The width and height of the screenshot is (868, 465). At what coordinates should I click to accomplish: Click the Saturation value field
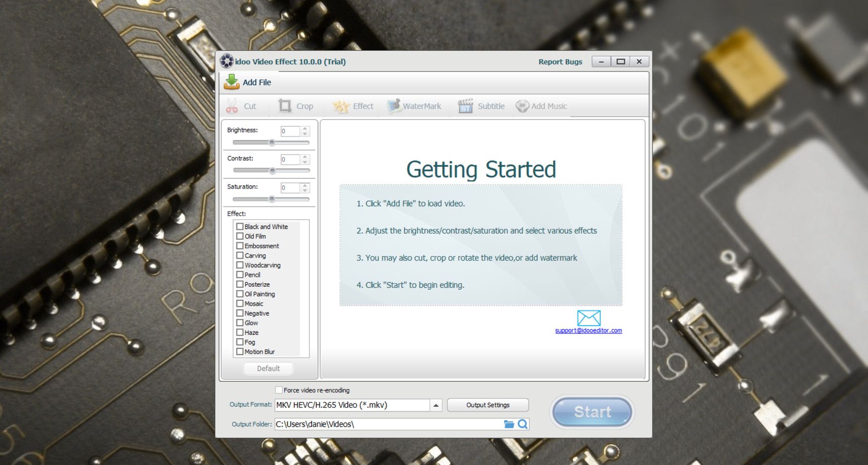[x=290, y=188]
